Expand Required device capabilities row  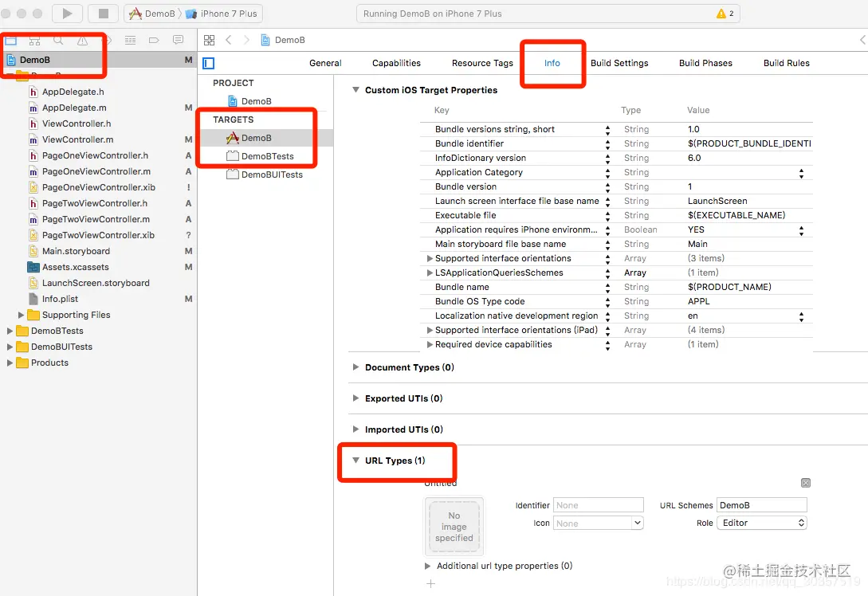(430, 344)
